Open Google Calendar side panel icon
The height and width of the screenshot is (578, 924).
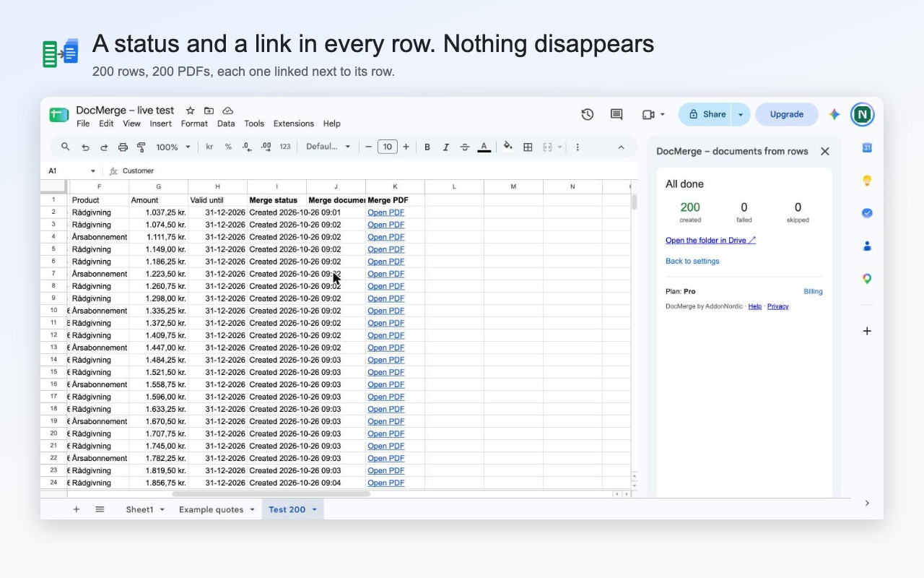tap(867, 148)
